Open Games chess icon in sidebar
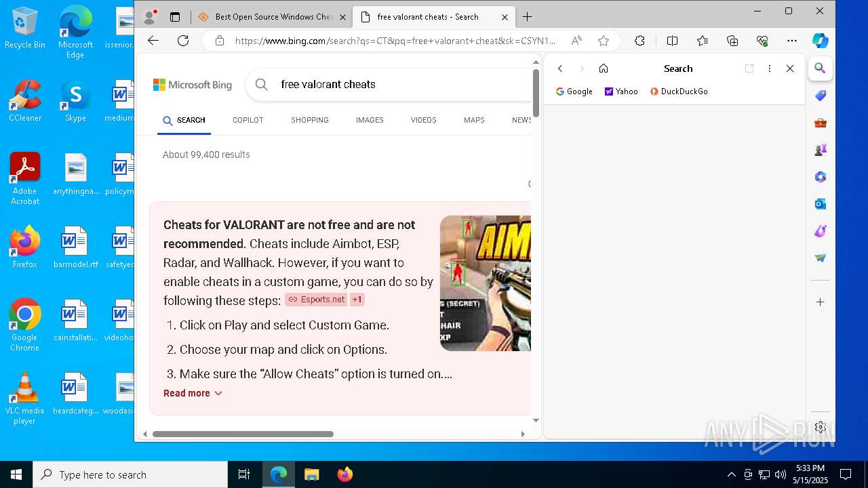868x488 pixels. pos(821,150)
